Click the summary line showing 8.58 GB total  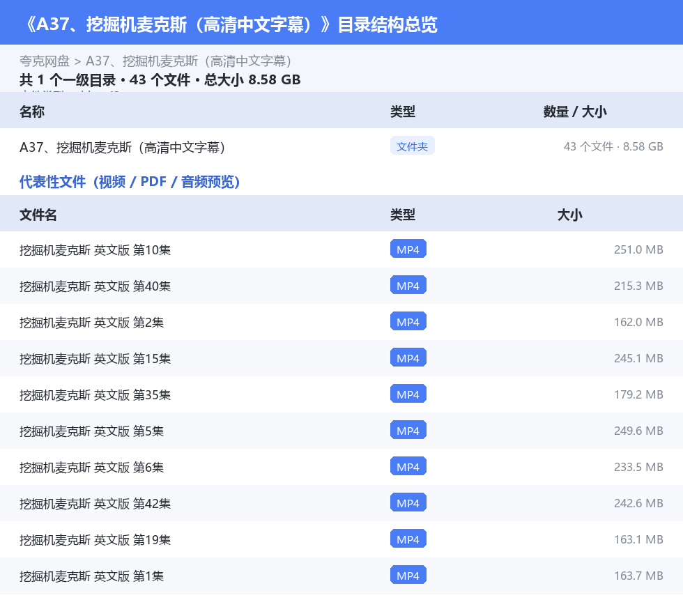160,79
